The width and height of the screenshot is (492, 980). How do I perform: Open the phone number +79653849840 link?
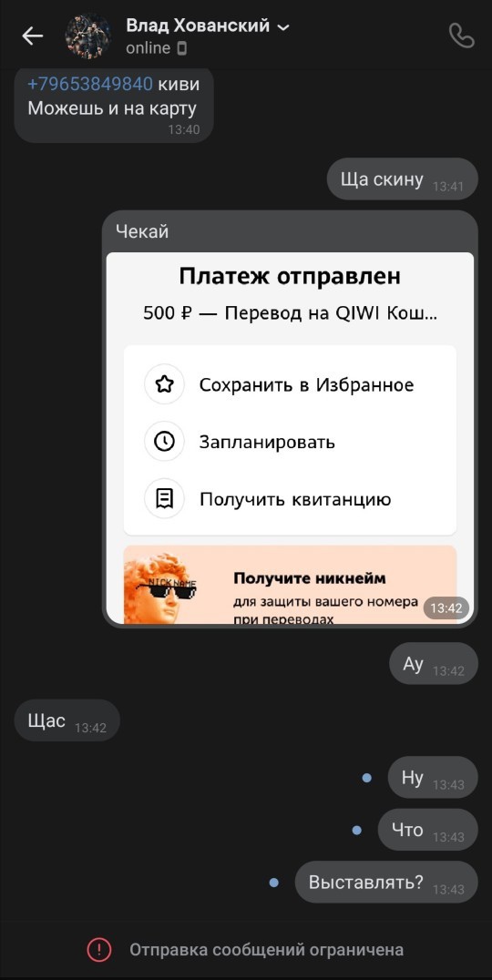90,85
